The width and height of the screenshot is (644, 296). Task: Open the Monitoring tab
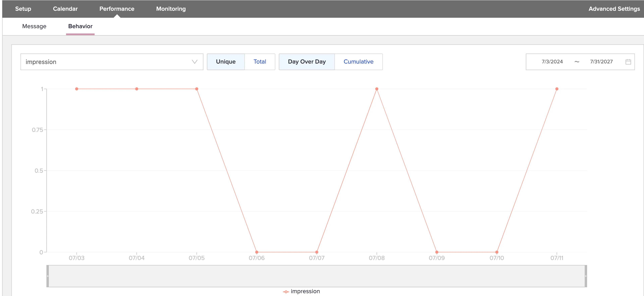[x=171, y=9]
